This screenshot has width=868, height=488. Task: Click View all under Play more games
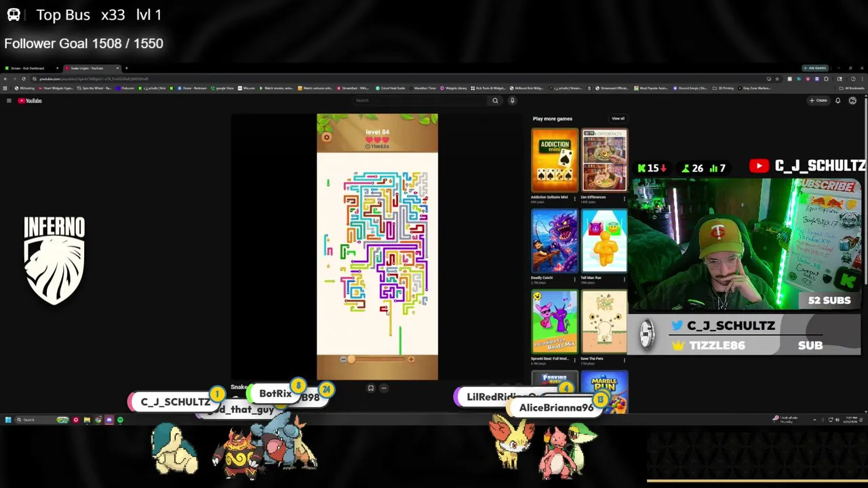pyautogui.click(x=618, y=119)
